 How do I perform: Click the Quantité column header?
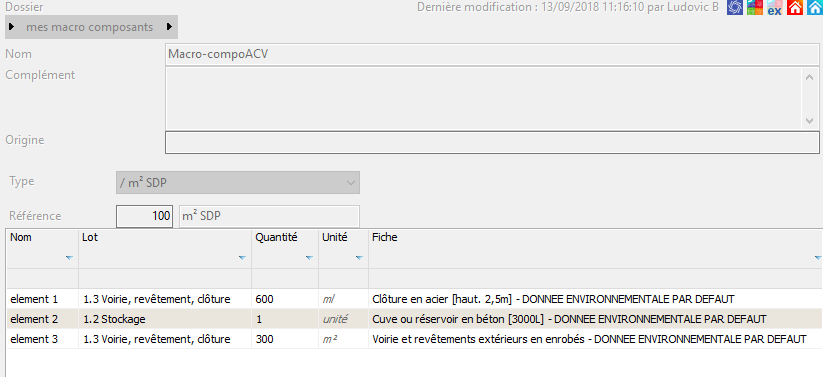(285, 248)
